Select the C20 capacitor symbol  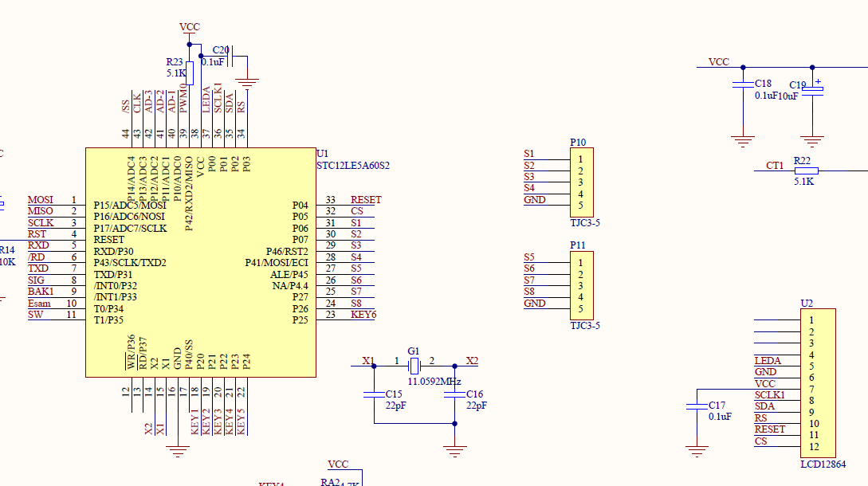pos(231,56)
